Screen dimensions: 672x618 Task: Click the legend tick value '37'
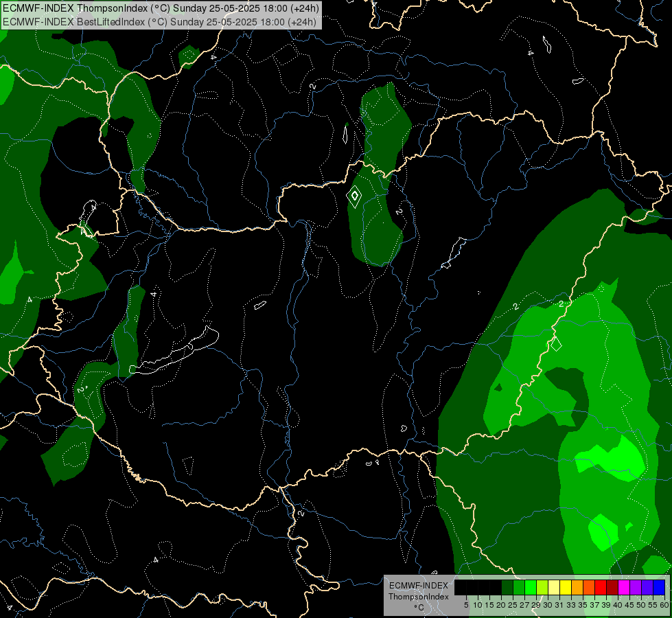pos(595,605)
